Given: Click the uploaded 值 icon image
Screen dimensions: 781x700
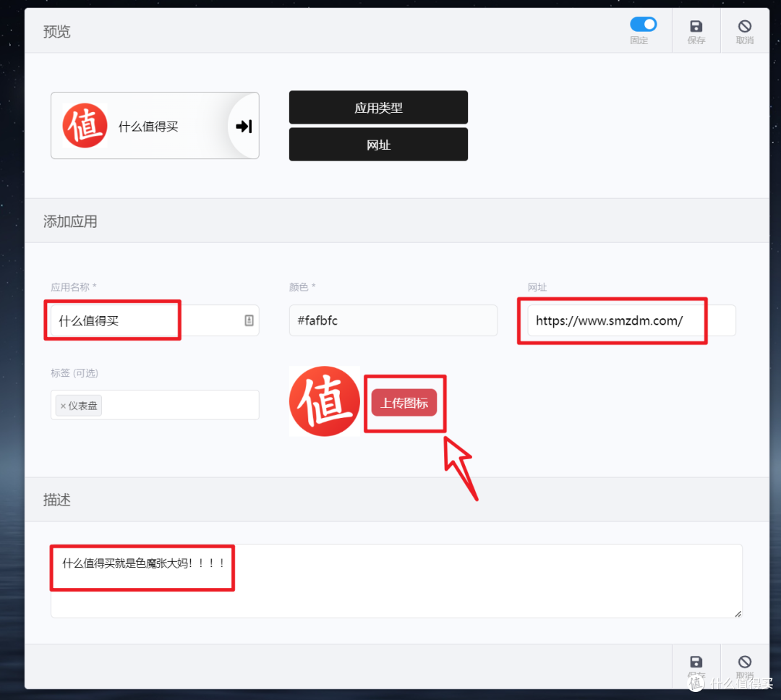Looking at the screenshot, I should [324, 401].
